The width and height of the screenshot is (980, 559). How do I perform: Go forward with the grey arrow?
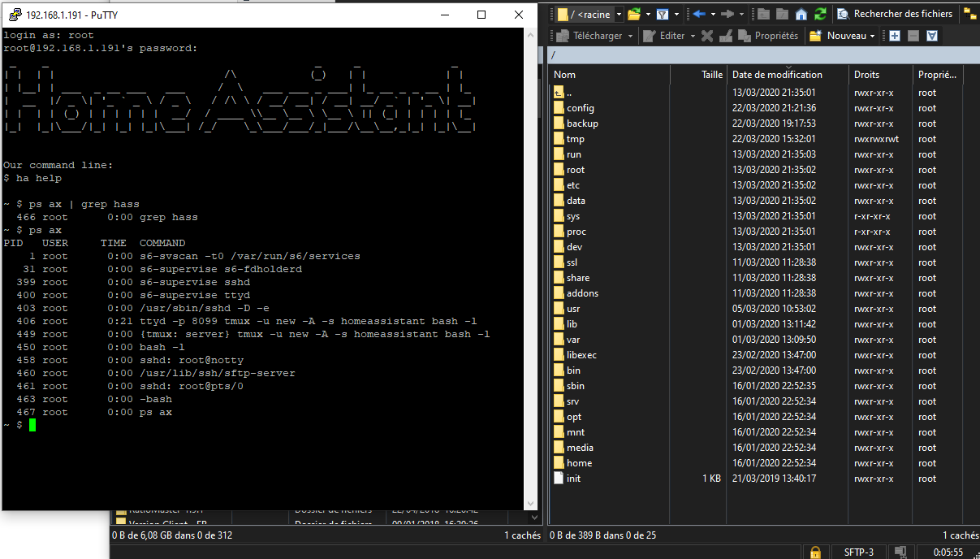pos(727,14)
